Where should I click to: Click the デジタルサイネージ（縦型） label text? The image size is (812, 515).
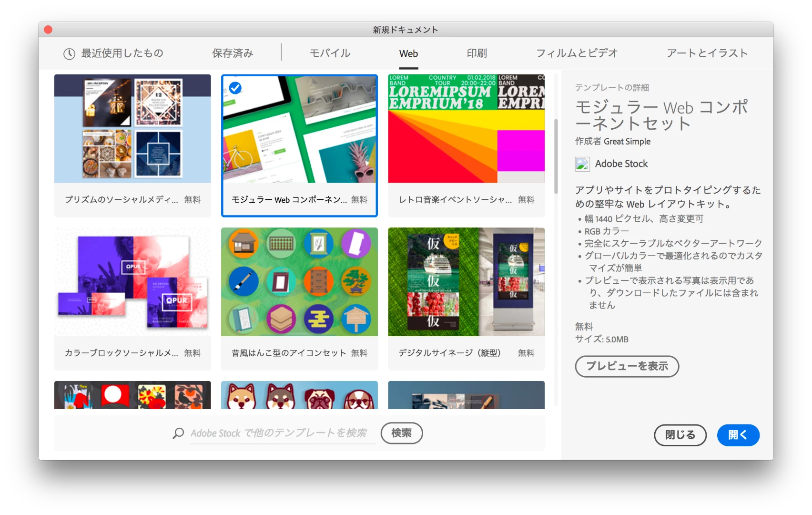click(450, 353)
